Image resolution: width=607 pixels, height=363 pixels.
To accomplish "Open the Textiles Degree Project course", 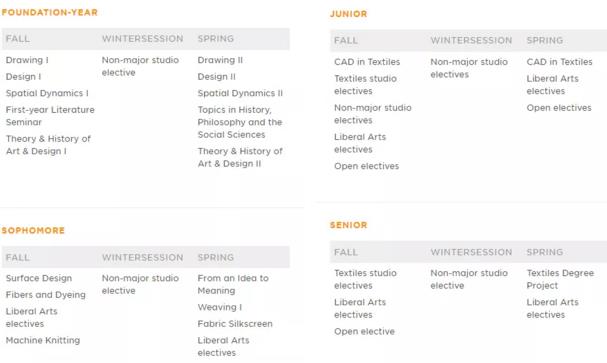I will click(x=560, y=279).
